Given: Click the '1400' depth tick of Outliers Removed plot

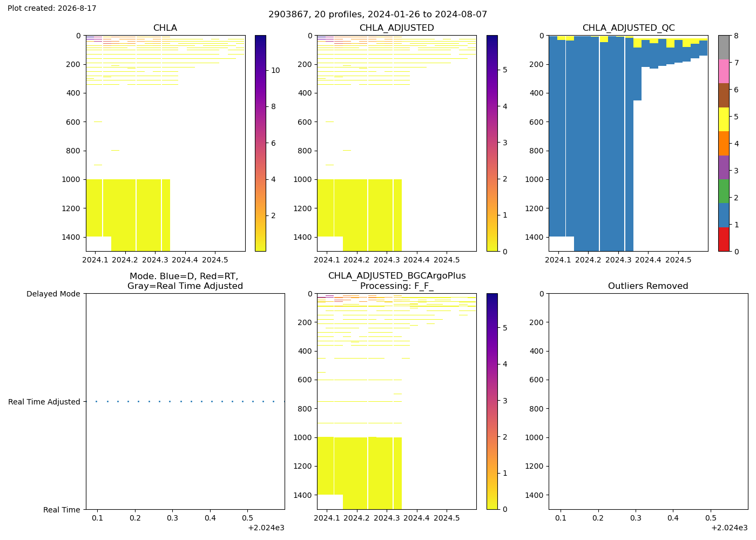Looking at the screenshot, I should [535, 495].
